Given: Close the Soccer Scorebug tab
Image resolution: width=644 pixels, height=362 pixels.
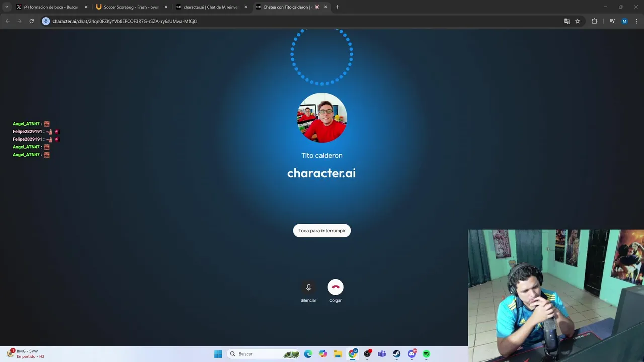Looking at the screenshot, I should click(x=166, y=7).
